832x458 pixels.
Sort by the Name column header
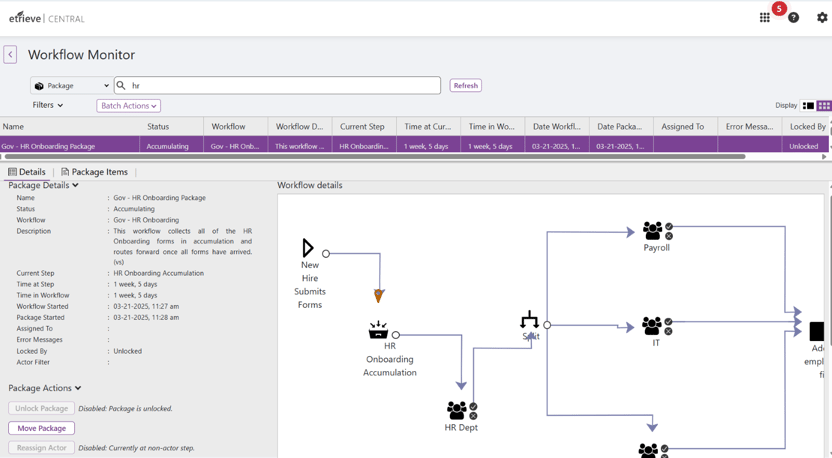point(70,126)
